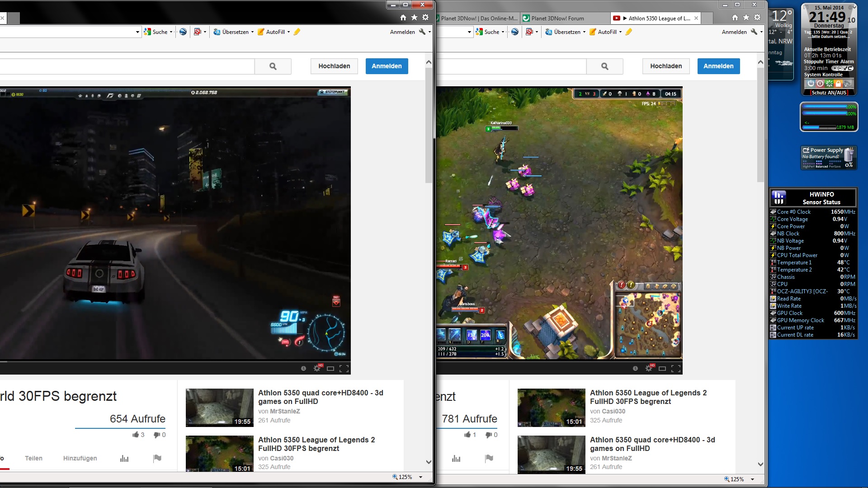The image size is (868, 488).
Task: Click the blue power icon in System Kontrolle
Action: click(811, 84)
